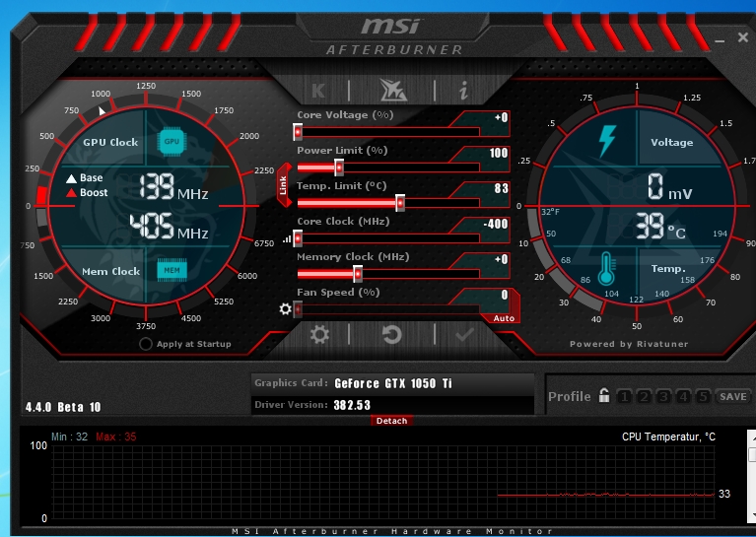756x537 pixels.
Task: Click the MSI jet OC Scanner icon
Action: pyautogui.click(x=393, y=90)
